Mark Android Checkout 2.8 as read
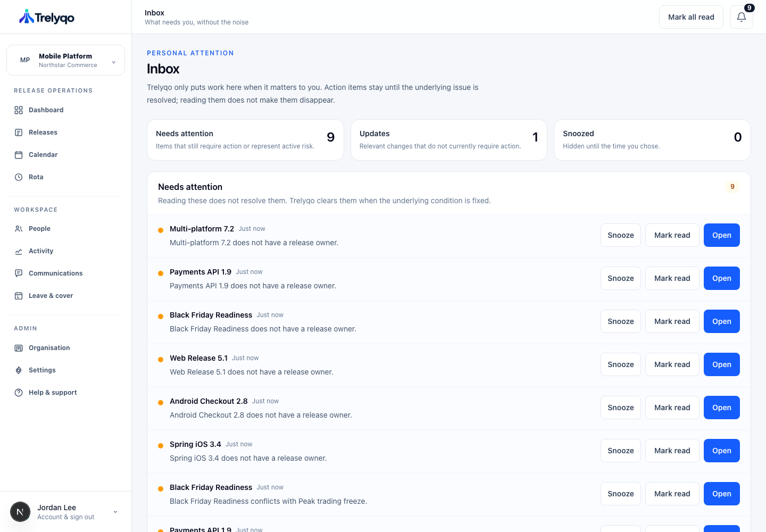Viewport: 766px width, 532px height. [672, 408]
